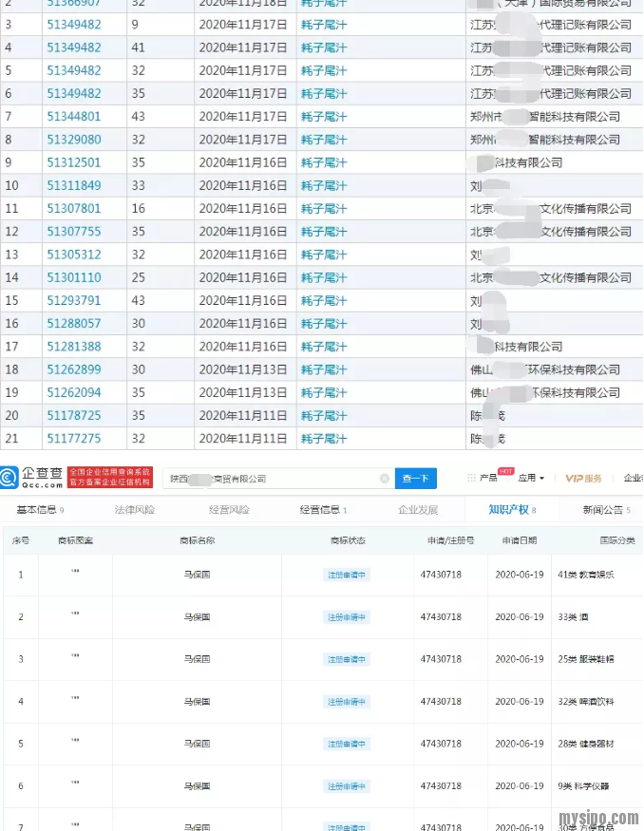This screenshot has height=831, width=644.
Task: Open the 新闻公告 tab
Action: [x=606, y=510]
